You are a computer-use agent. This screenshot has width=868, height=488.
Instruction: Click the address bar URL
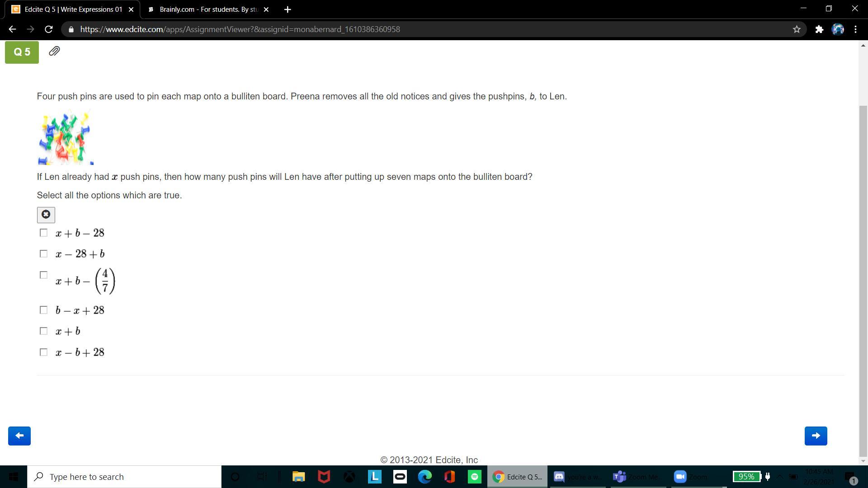pos(240,29)
